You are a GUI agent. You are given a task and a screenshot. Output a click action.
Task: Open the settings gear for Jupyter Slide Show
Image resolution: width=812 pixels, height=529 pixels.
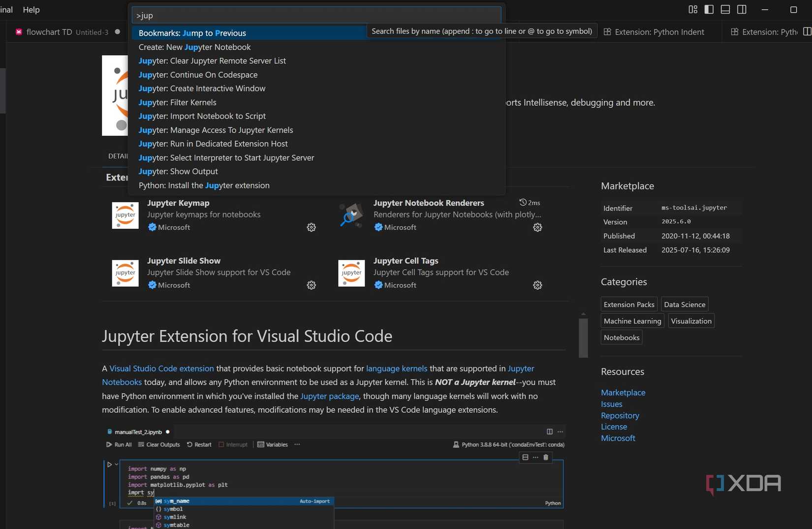[x=311, y=285]
